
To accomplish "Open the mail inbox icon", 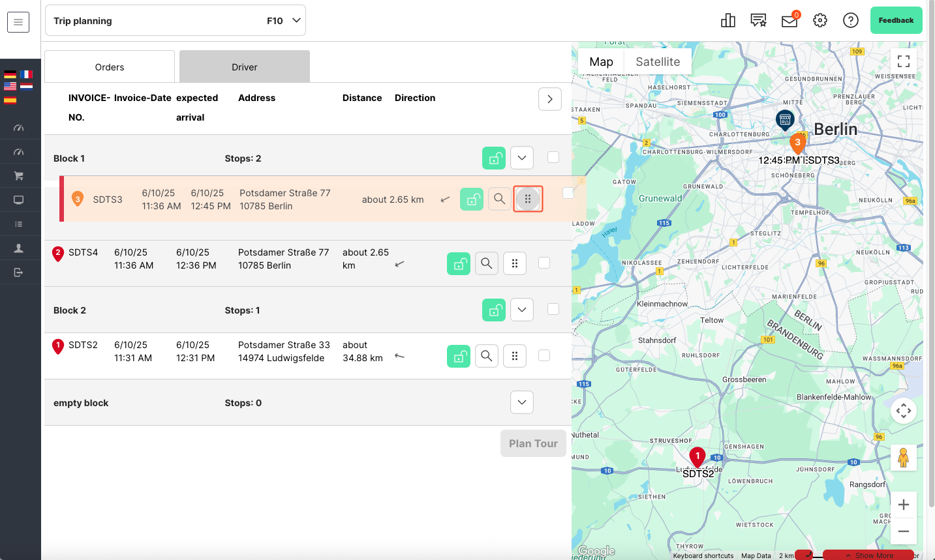I will coord(789,21).
